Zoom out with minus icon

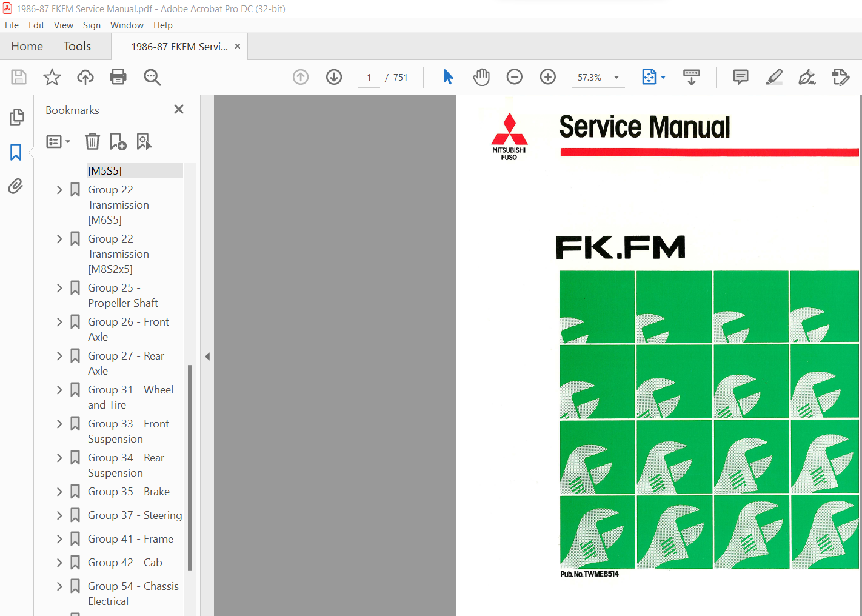515,77
